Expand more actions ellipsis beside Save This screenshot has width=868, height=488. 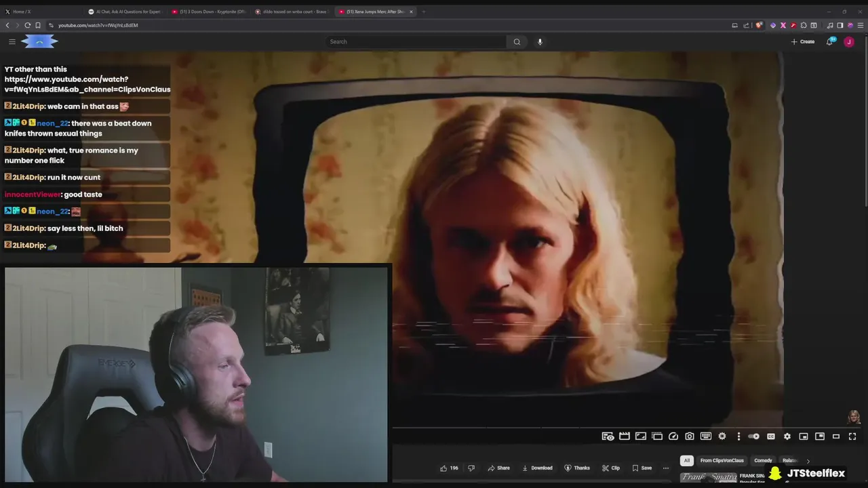point(666,468)
